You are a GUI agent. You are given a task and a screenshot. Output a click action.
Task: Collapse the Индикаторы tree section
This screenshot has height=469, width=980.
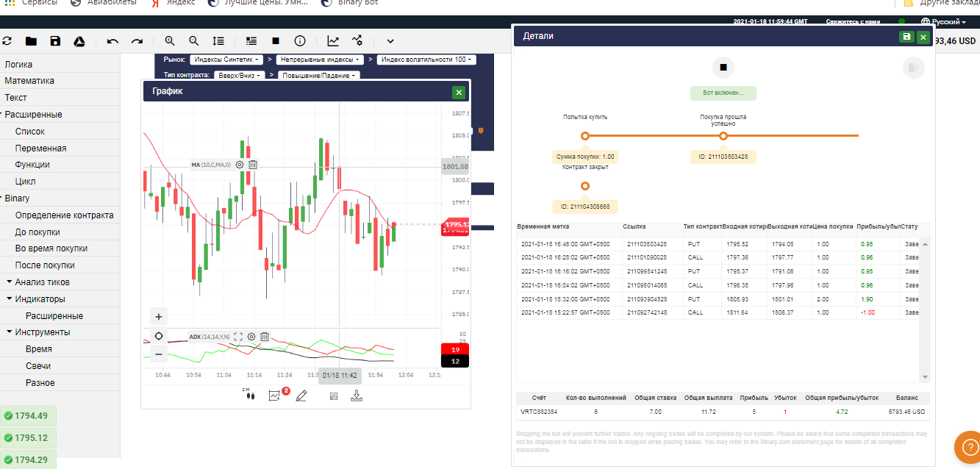click(10, 299)
